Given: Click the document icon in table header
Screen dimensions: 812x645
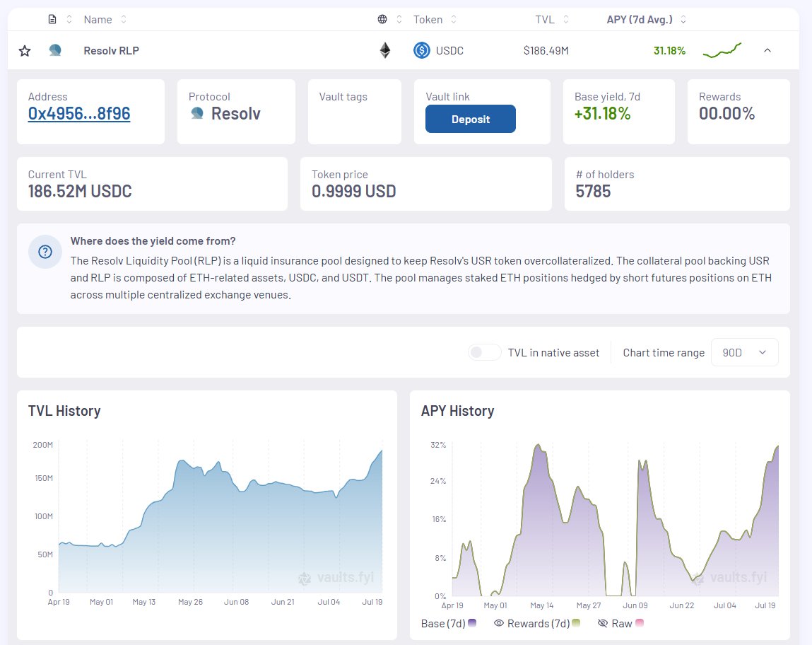Looking at the screenshot, I should tap(52, 19).
